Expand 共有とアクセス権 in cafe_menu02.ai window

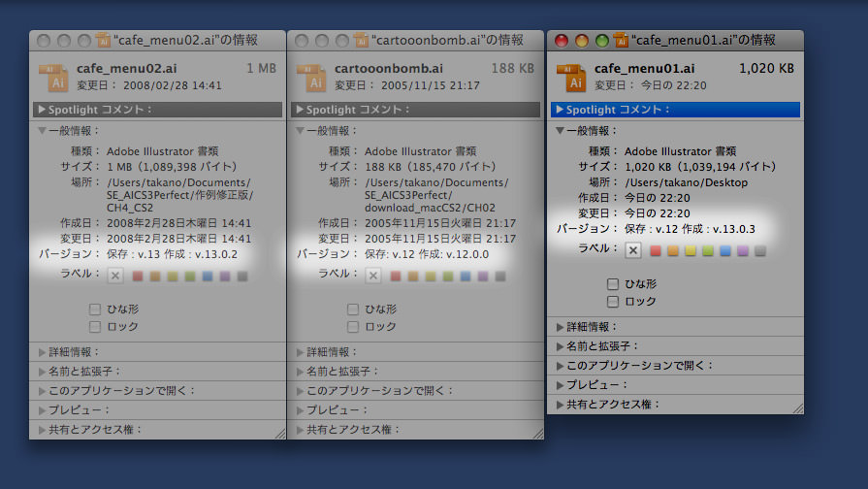pos(42,430)
